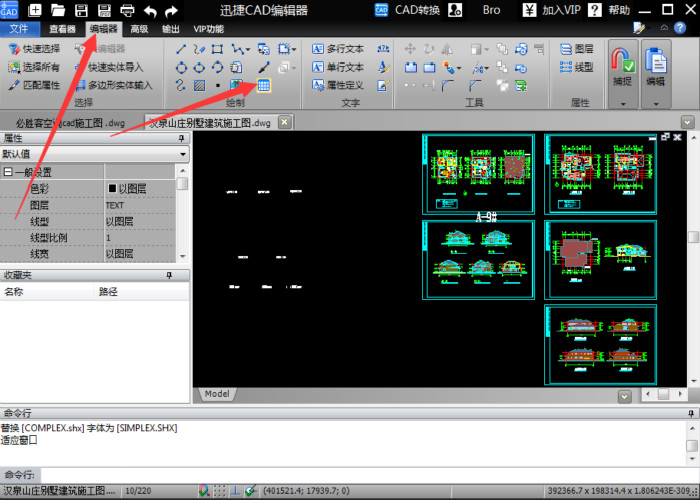
Task: Open the layout tabs dropdown near Model
Action: (x=624, y=396)
